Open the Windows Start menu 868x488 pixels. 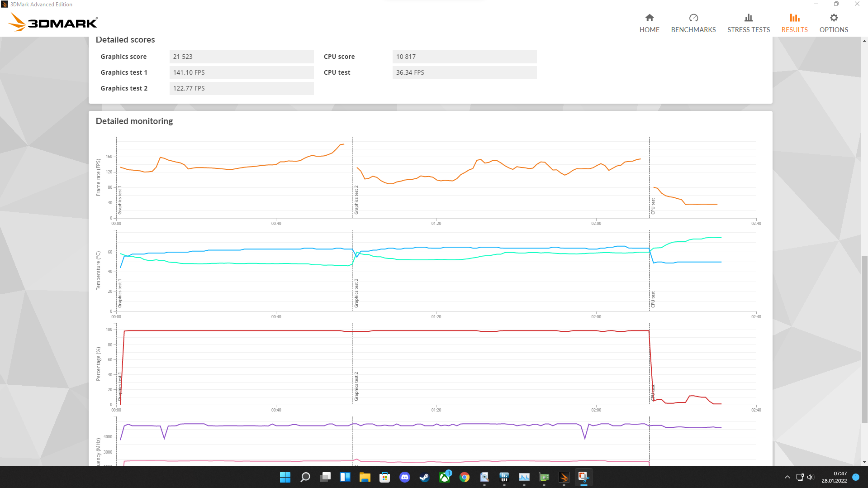(x=285, y=477)
